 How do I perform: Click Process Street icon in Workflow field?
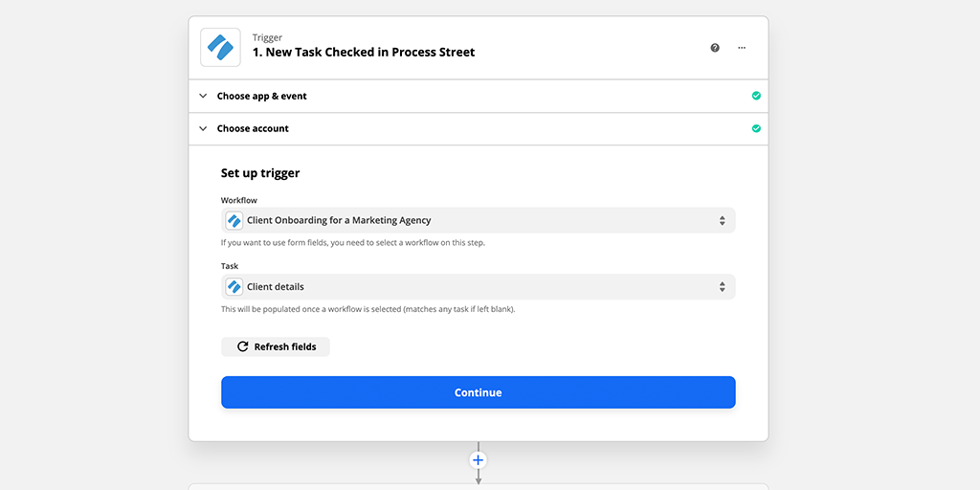click(x=234, y=220)
